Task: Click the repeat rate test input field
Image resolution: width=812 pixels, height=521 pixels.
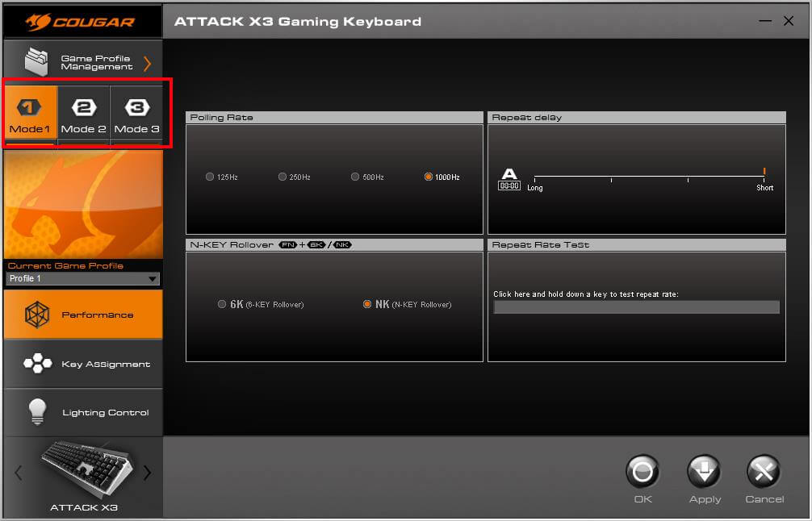Action: [x=636, y=307]
